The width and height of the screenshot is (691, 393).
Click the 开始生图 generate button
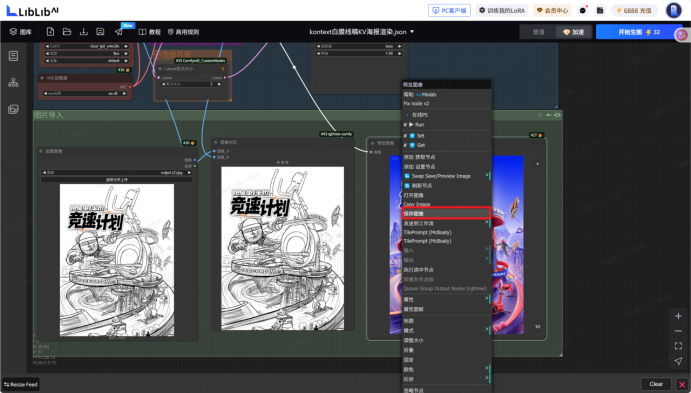pyautogui.click(x=639, y=32)
